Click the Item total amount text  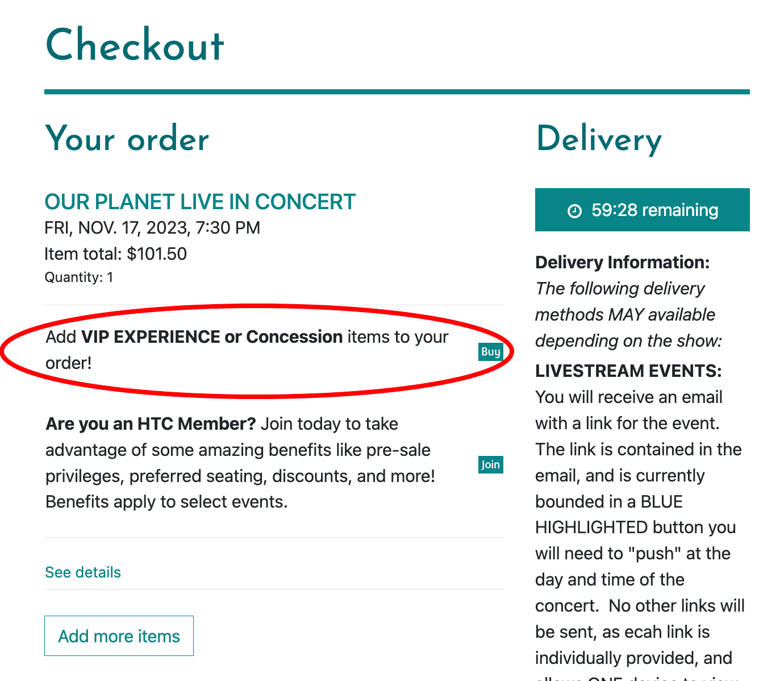coord(115,254)
